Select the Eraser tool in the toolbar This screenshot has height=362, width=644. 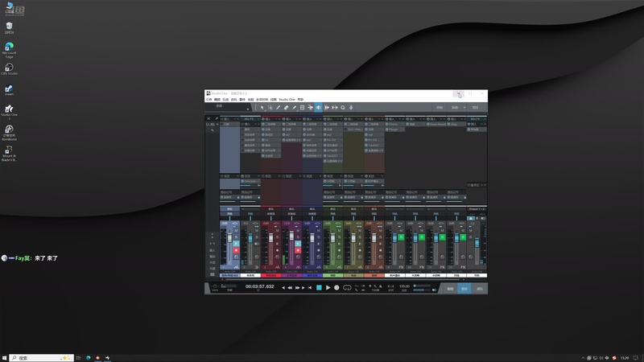point(287,108)
